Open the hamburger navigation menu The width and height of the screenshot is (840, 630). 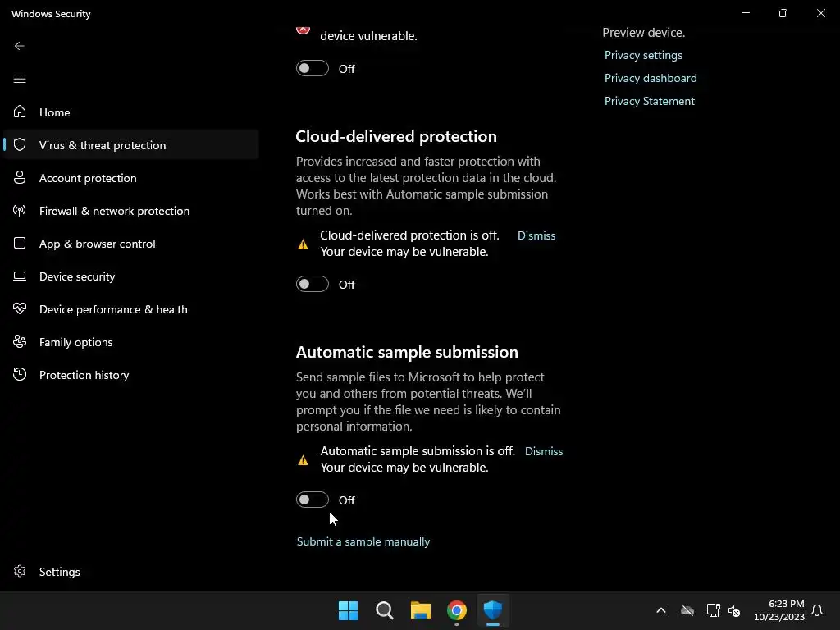coord(20,79)
